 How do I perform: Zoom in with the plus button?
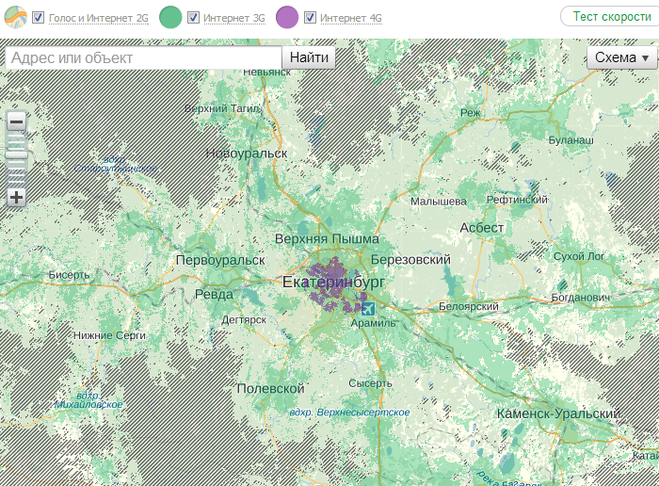[x=16, y=197]
